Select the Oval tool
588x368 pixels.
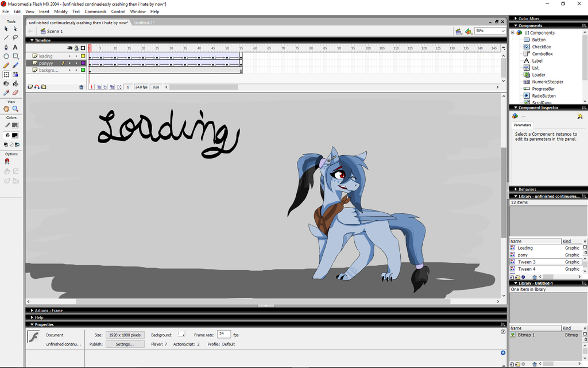coord(6,56)
